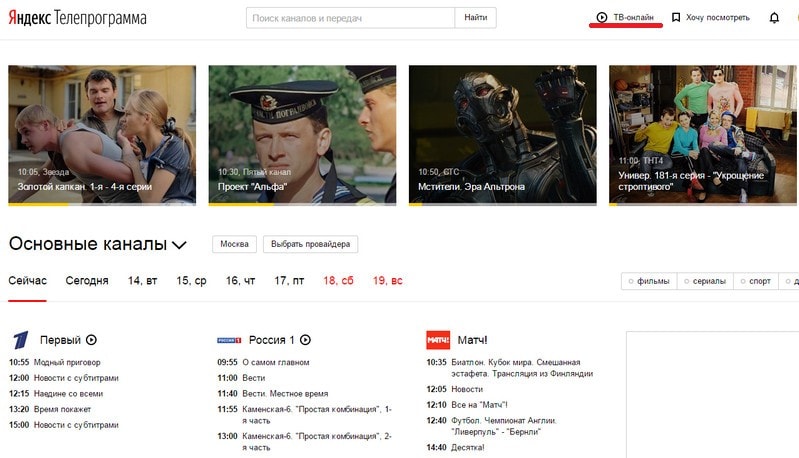The image size is (799, 458).
Task: Click the Найти search button
Action: click(475, 18)
